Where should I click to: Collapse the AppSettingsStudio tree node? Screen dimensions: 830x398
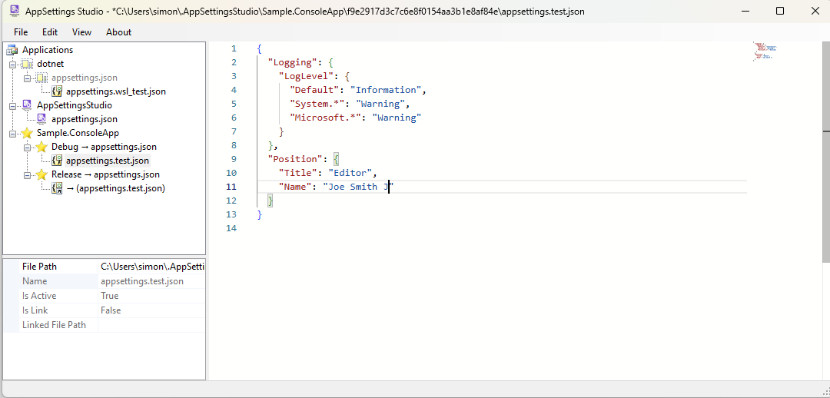pos(13,105)
